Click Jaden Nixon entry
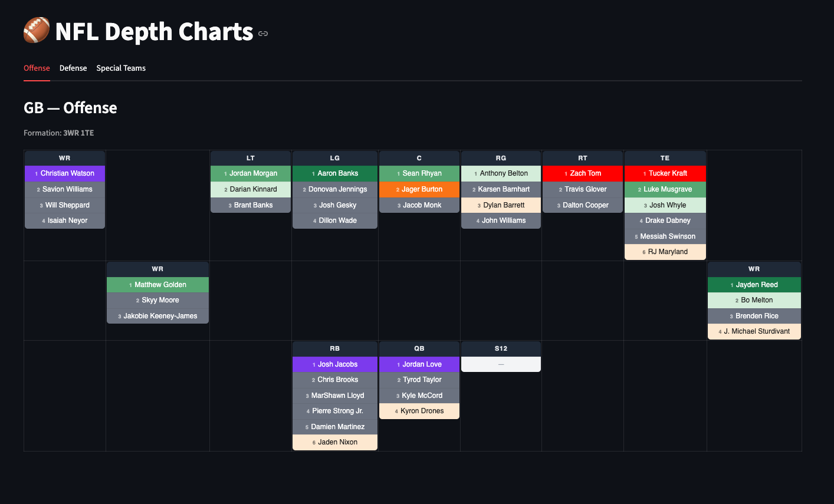 (335, 442)
